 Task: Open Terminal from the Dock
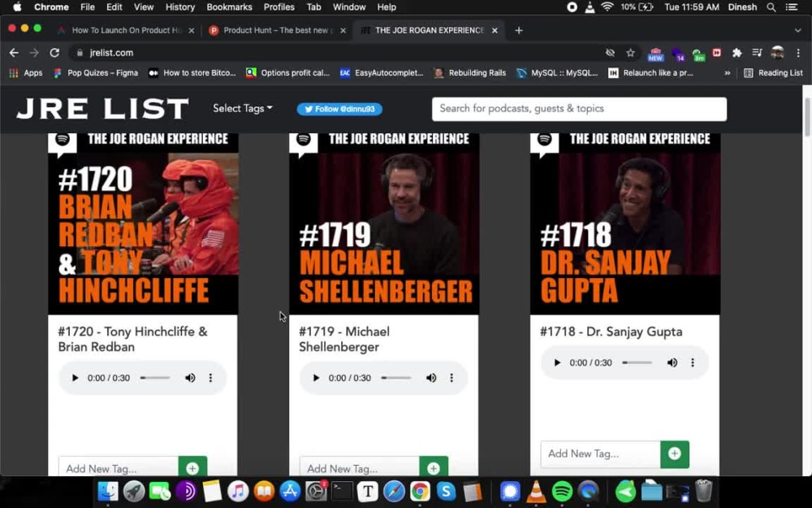click(x=342, y=491)
